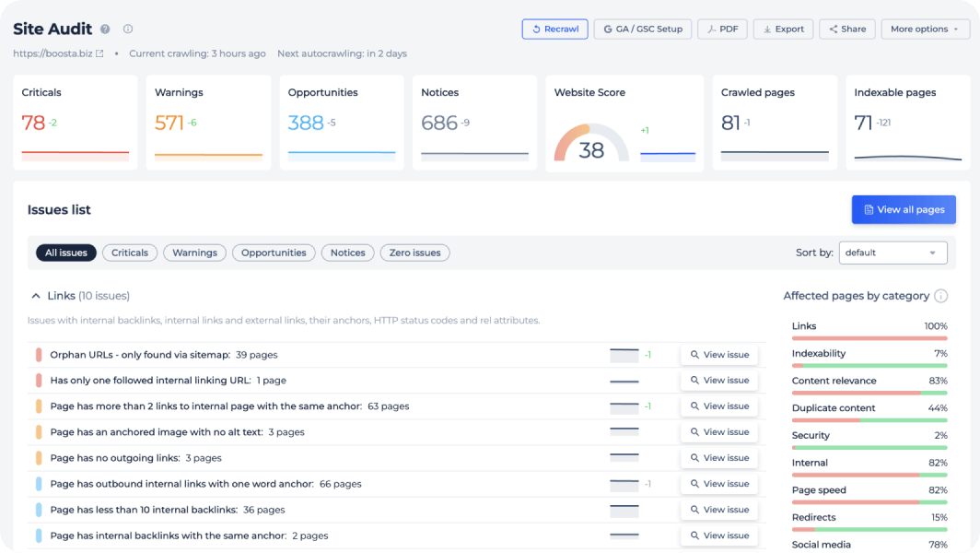Click 'Orphan URLs - only found via sitemap' row text
This screenshot has height=553, width=980.
(140, 355)
